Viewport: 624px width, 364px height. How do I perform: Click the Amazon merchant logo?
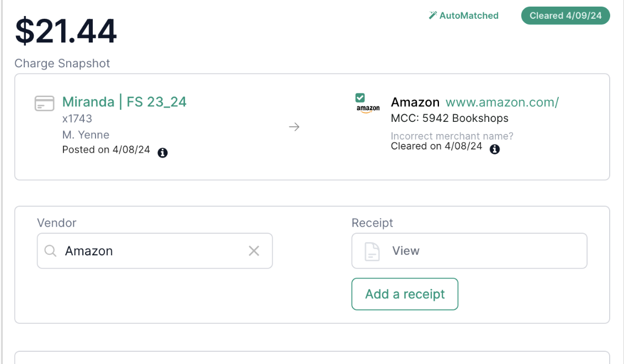(x=368, y=109)
